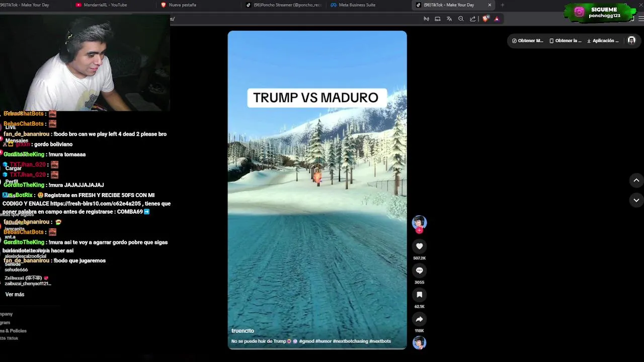The image size is (644, 362).
Task: Click the fresh-blrs10.com link in chat
Action: [95, 204]
